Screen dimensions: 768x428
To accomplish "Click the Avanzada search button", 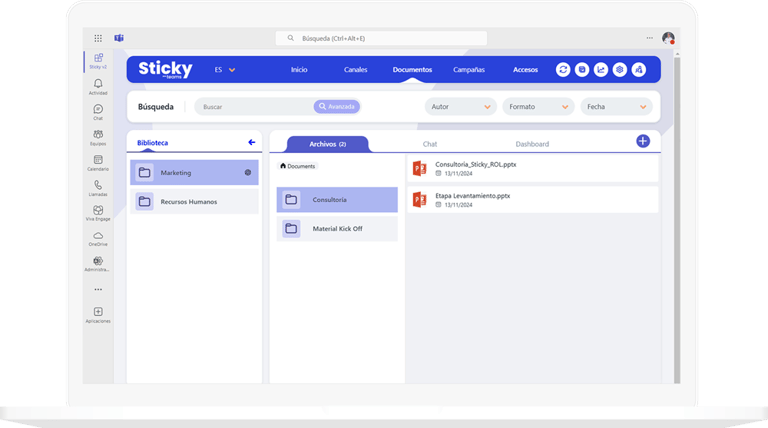I will click(337, 106).
